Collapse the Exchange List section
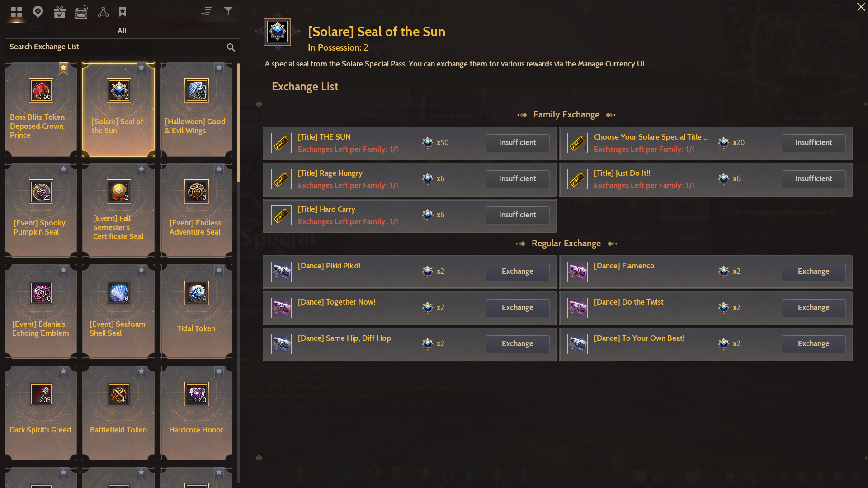The image size is (868, 488). point(267,87)
